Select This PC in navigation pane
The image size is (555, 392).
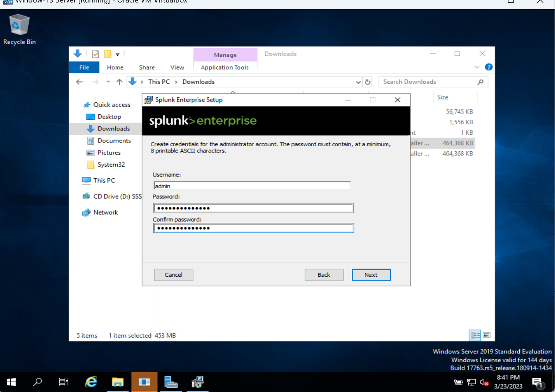pyautogui.click(x=104, y=181)
